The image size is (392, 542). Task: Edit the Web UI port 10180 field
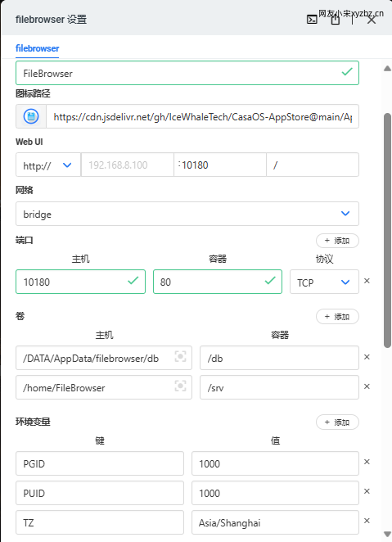220,165
